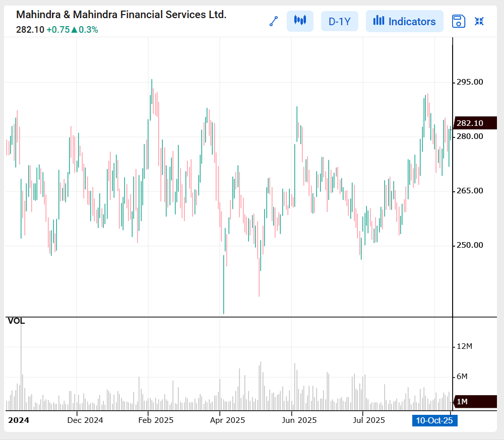Select the line drawing tool icon
The width and height of the screenshot is (504, 440).
click(274, 22)
